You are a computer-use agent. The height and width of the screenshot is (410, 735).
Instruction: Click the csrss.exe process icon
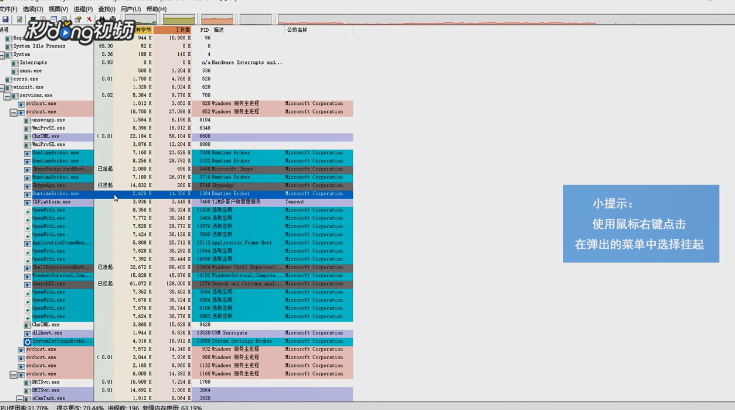[x=8, y=79]
